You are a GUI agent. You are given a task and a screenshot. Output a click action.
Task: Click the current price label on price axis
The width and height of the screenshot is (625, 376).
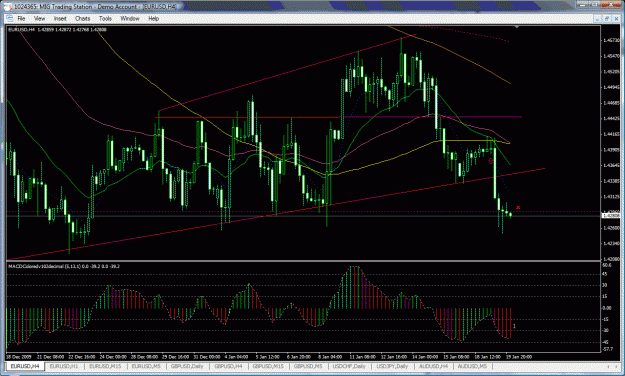[611, 216]
